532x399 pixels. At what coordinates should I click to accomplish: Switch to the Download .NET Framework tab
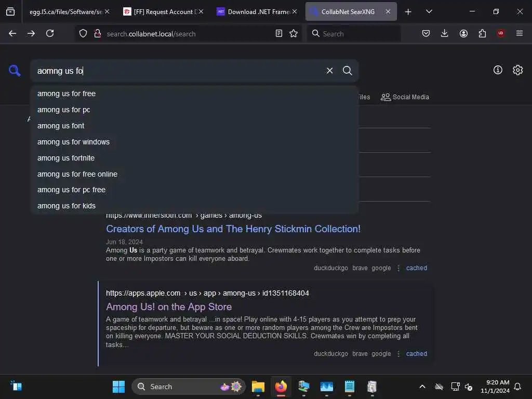click(x=256, y=12)
